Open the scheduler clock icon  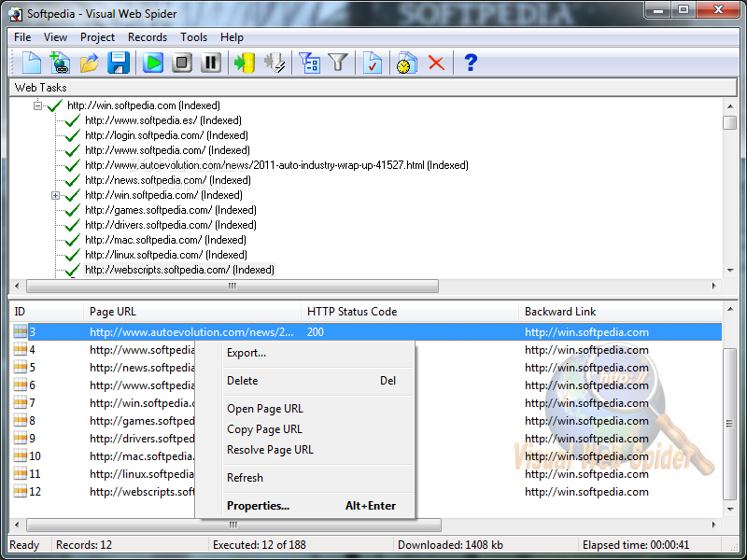point(406,63)
